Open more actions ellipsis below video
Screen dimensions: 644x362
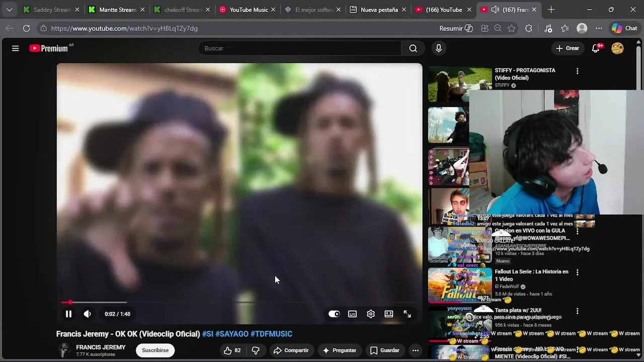(x=416, y=350)
